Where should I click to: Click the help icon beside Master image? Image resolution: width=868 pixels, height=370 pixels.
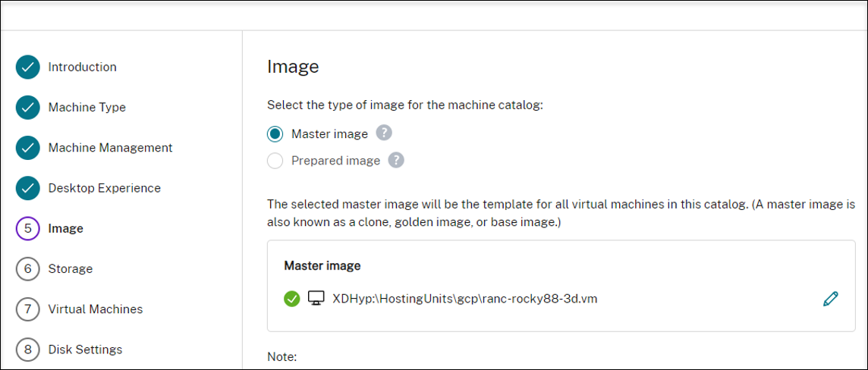click(385, 133)
